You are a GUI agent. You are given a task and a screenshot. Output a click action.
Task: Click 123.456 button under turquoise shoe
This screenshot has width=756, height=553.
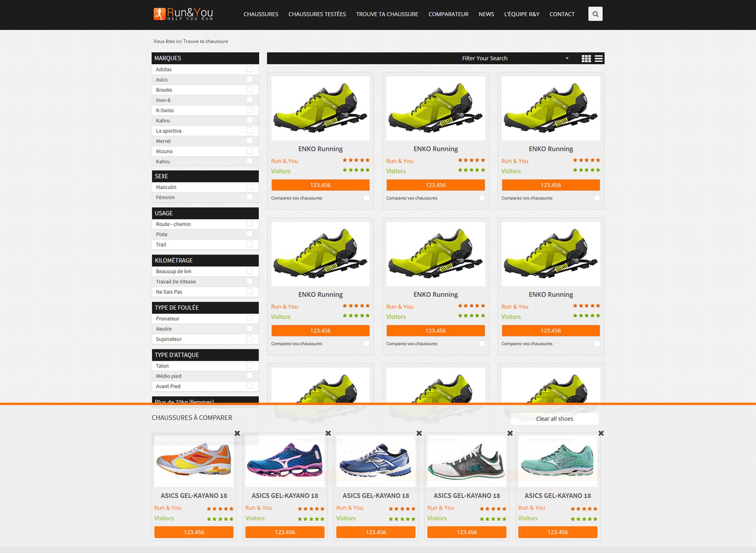[558, 532]
